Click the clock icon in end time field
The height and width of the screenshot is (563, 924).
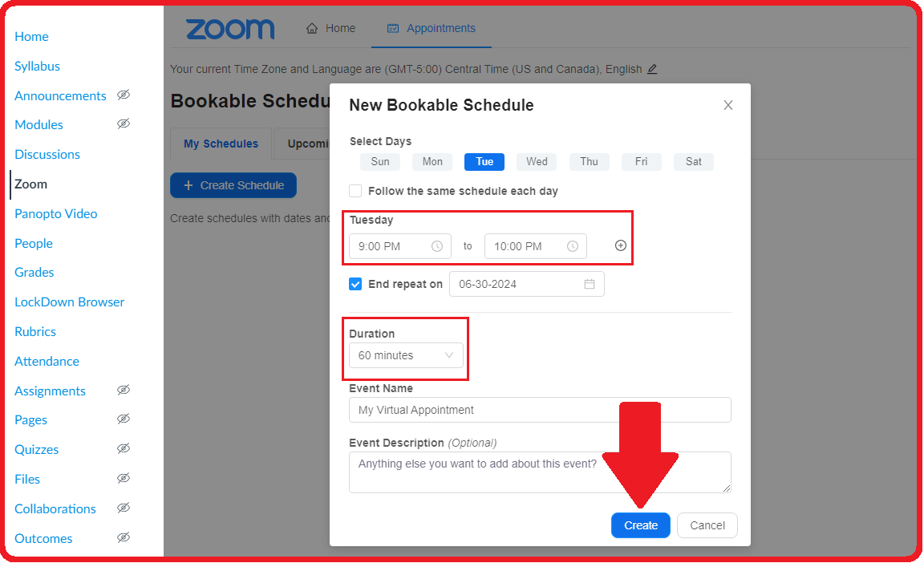point(573,246)
